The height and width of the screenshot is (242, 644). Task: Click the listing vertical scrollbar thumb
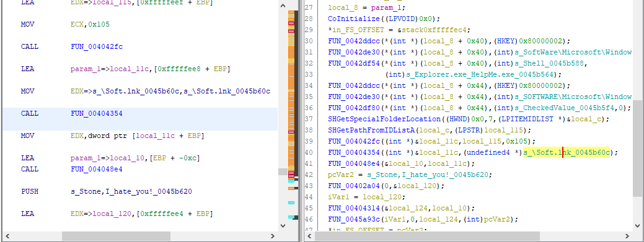click(283, 172)
